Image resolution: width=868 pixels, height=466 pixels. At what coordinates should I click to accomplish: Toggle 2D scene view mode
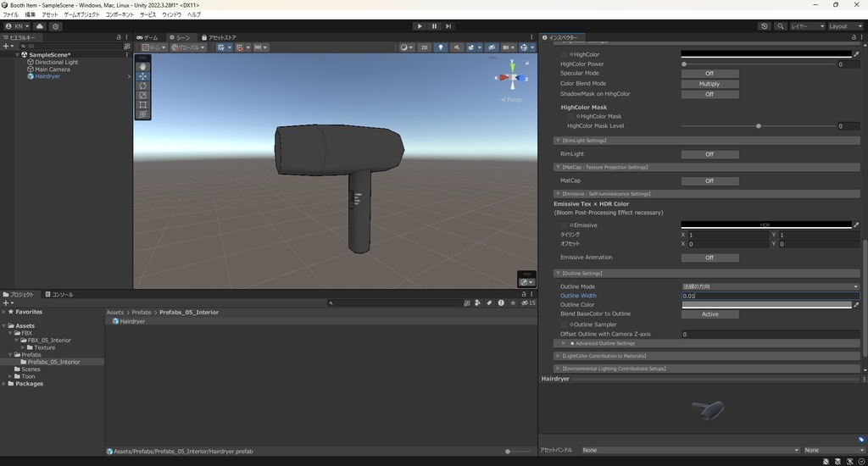coord(425,47)
